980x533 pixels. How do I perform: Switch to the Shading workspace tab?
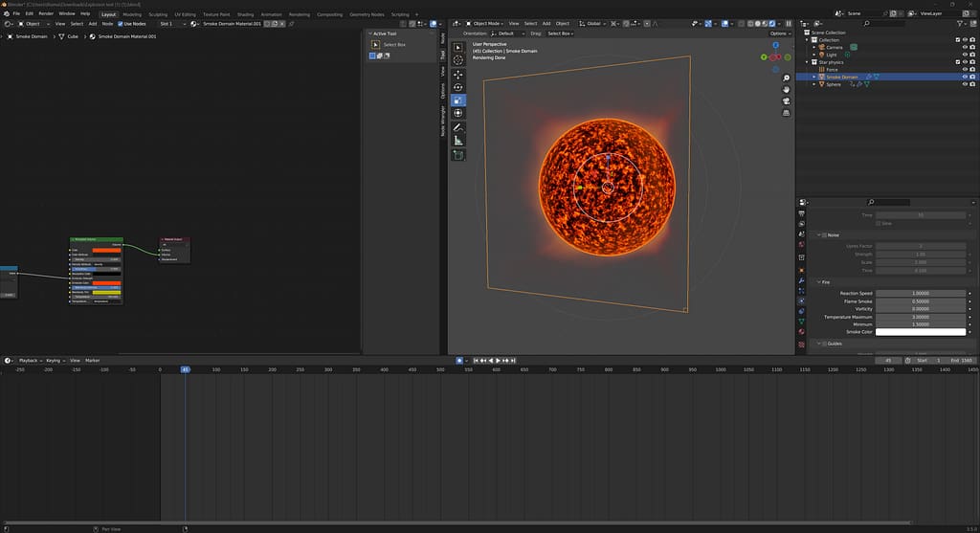(245, 14)
